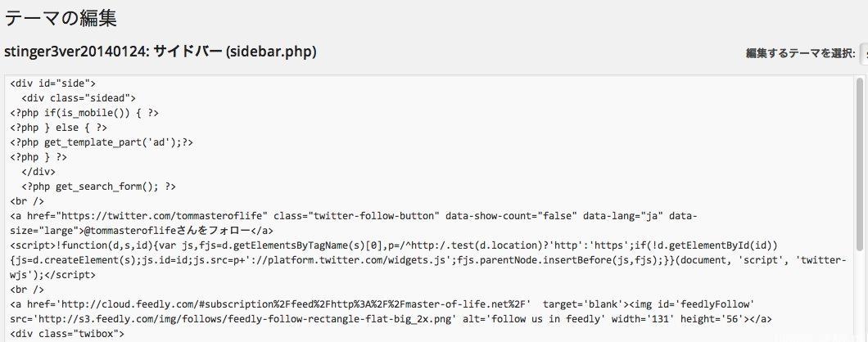Click the "<?php } else { ?>" line
Viewport: 868px width, 342px height.
[58, 127]
